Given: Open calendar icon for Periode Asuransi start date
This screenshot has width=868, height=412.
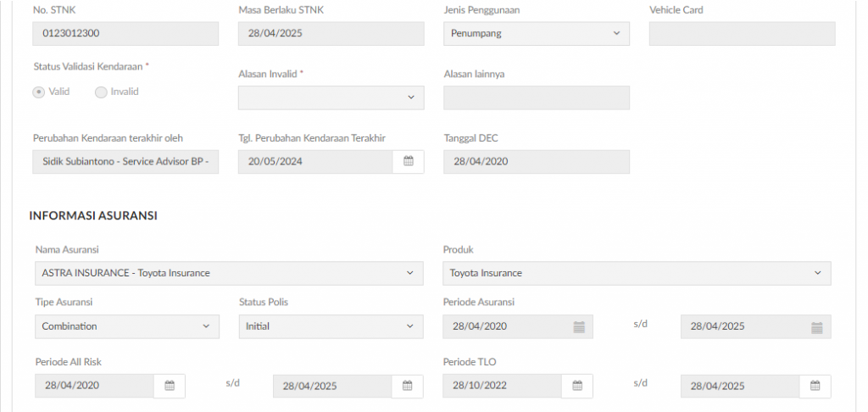Looking at the screenshot, I should click(579, 326).
